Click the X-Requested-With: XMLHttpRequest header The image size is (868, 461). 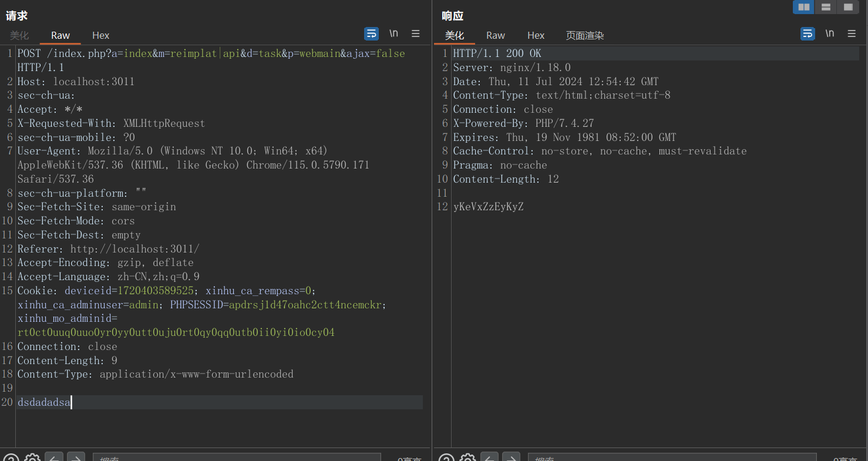coord(112,123)
